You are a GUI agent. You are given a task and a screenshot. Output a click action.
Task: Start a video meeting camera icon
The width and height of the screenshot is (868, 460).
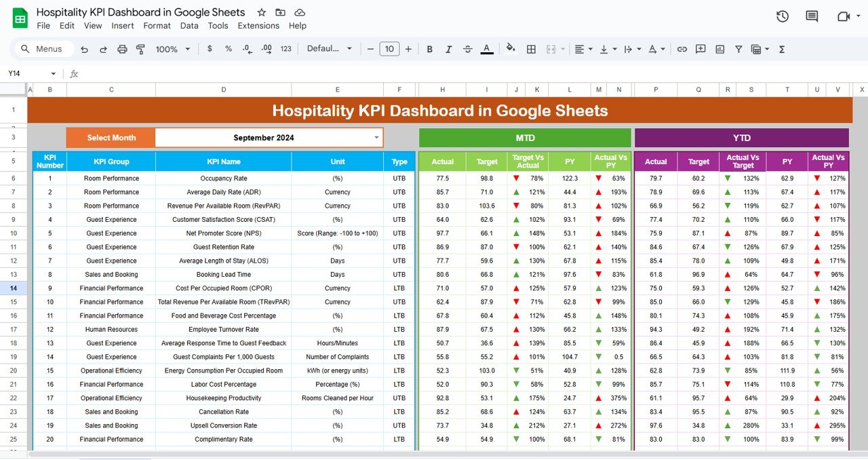[x=844, y=16]
